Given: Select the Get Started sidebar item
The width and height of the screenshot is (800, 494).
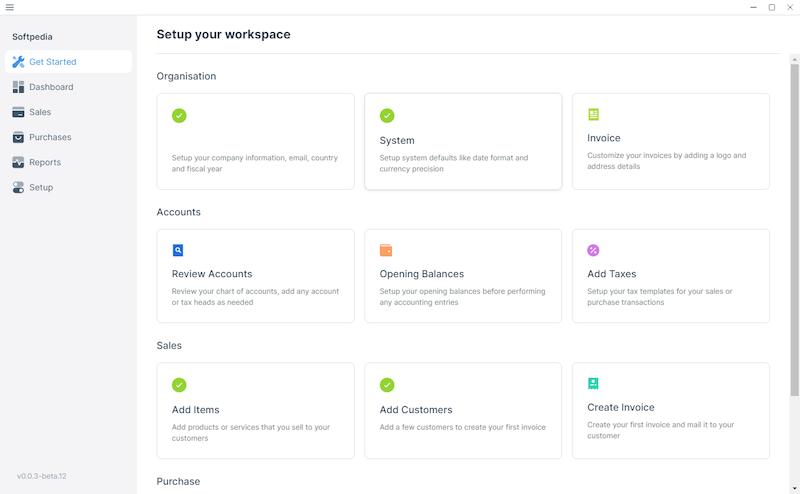Looking at the screenshot, I should tap(52, 62).
